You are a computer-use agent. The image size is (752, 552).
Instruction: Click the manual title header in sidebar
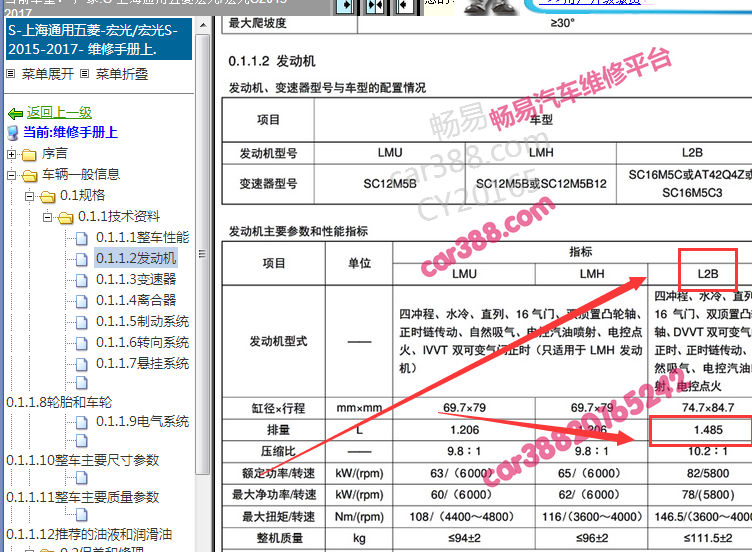point(99,39)
